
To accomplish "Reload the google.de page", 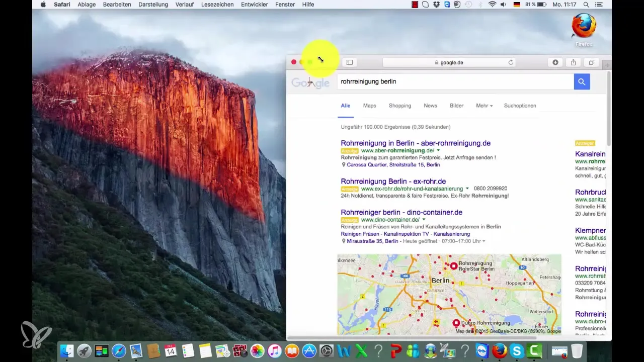I will [511, 62].
